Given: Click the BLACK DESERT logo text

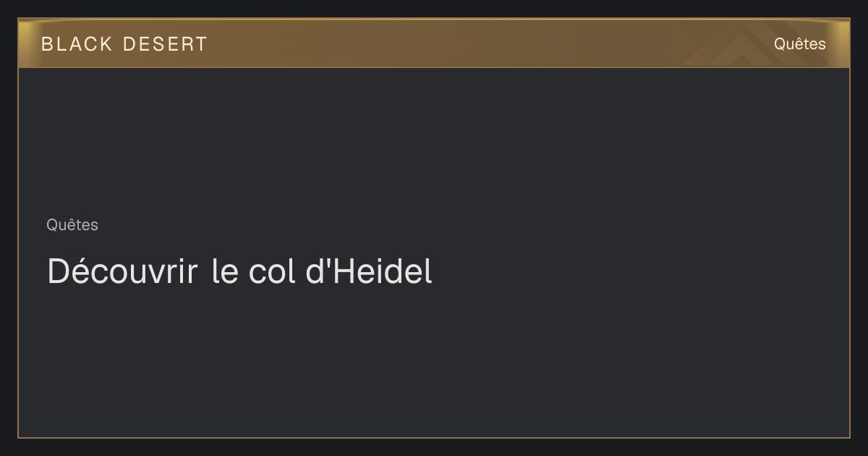Looking at the screenshot, I should (x=124, y=44).
